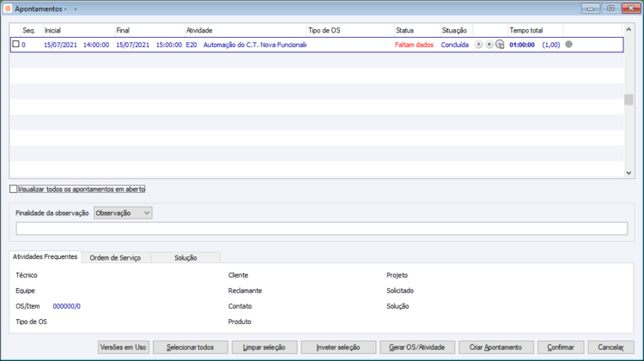Click the scroll down arrow of the grid
The width and height of the screenshot is (644, 361).
(629, 172)
